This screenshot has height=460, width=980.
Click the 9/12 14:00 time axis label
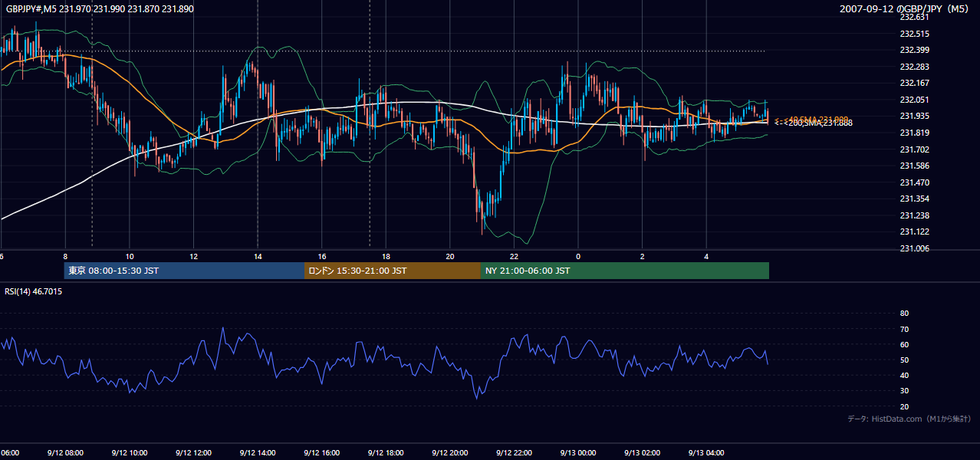[x=257, y=453]
